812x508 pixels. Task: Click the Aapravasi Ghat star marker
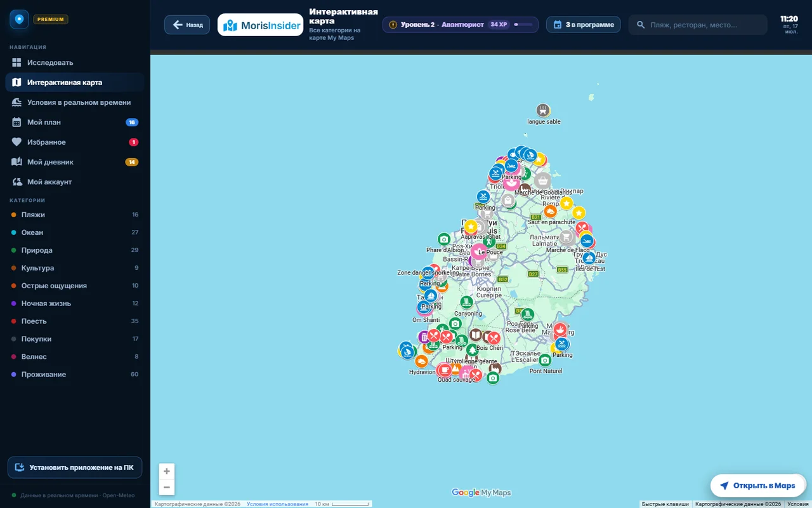point(471,227)
